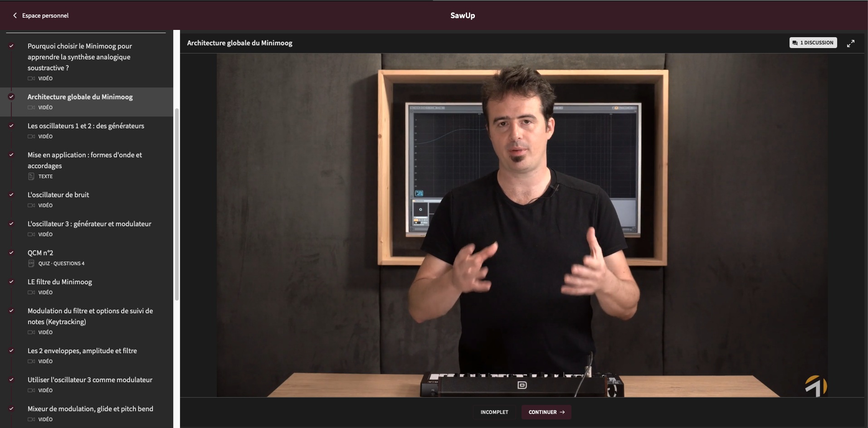Click the video icon next to 'Architecture globale du Minimoog'

pyautogui.click(x=31, y=107)
